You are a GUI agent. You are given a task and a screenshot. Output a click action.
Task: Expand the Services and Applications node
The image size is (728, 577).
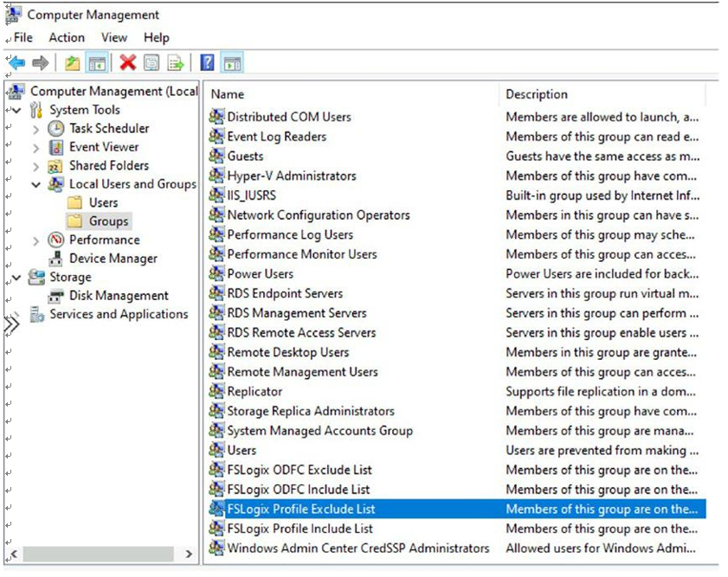16,315
